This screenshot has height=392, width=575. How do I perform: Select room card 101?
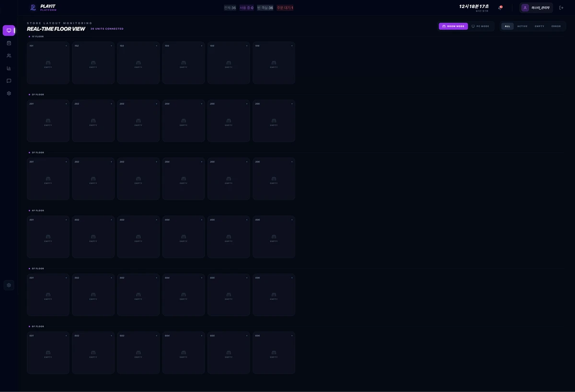pos(48,63)
